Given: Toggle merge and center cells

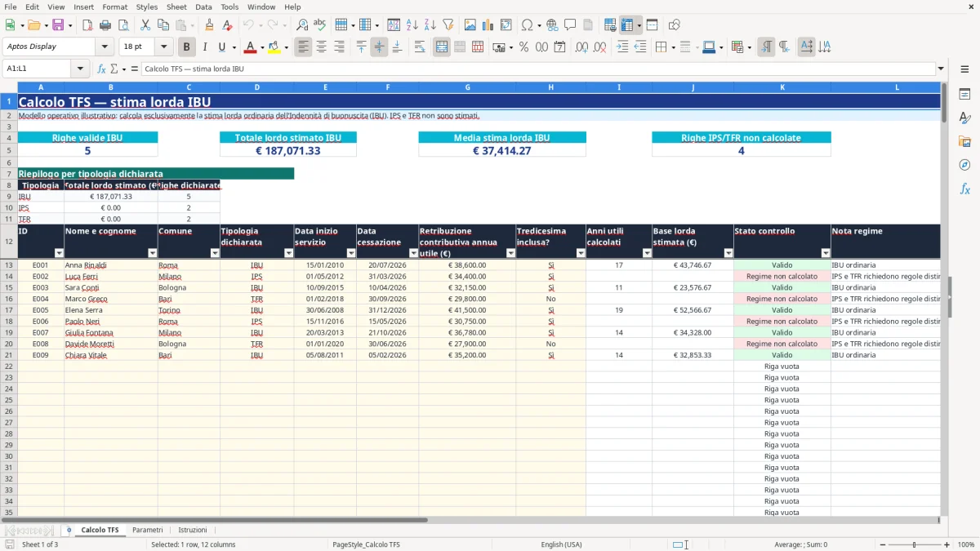Looking at the screenshot, I should click(x=442, y=47).
